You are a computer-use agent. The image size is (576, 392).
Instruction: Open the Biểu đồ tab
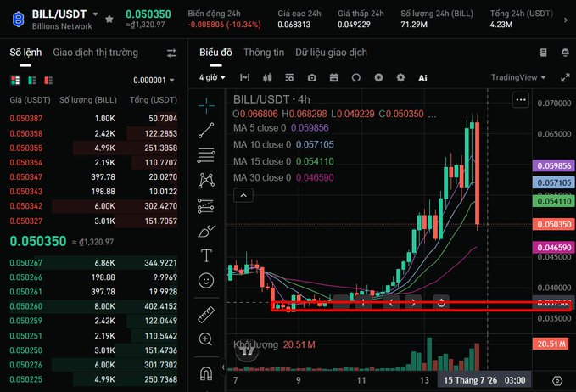point(215,53)
